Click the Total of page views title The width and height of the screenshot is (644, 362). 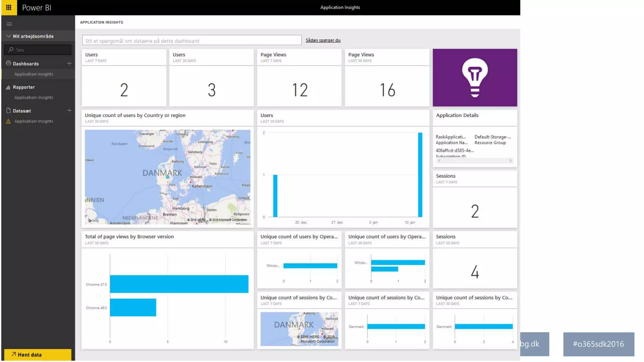pos(129,237)
